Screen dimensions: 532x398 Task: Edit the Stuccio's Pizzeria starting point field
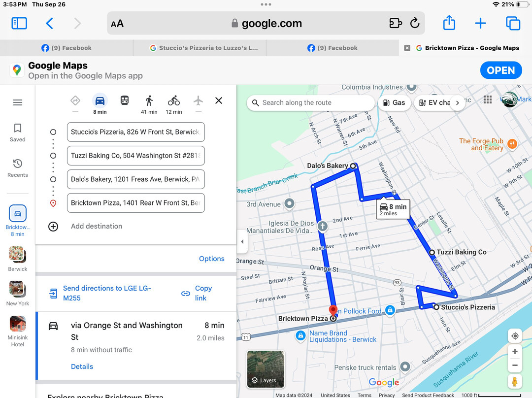136,132
